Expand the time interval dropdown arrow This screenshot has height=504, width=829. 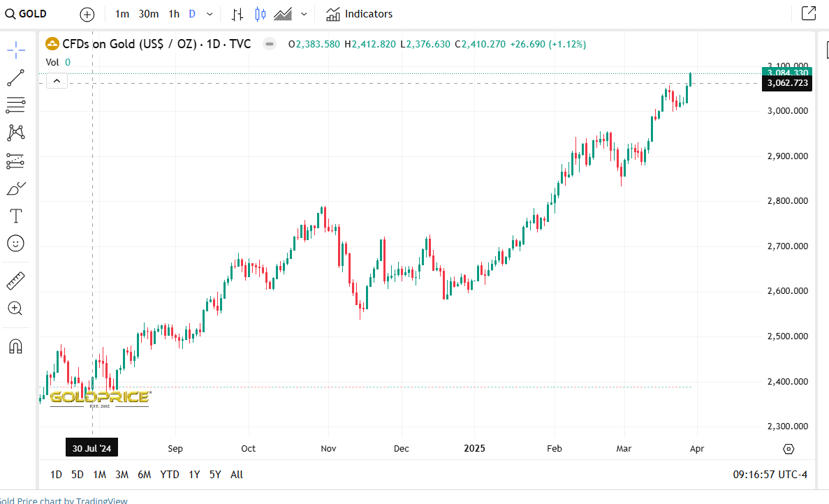pyautogui.click(x=210, y=14)
